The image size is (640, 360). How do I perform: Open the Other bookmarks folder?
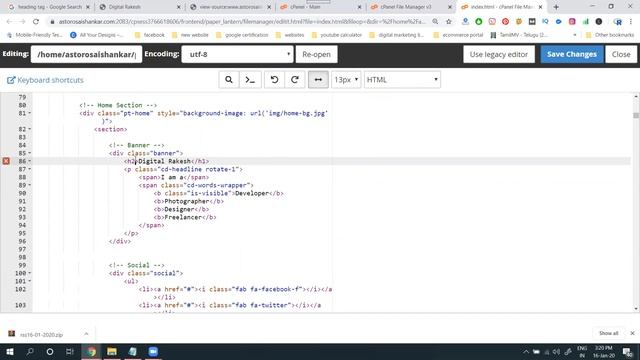(609, 35)
